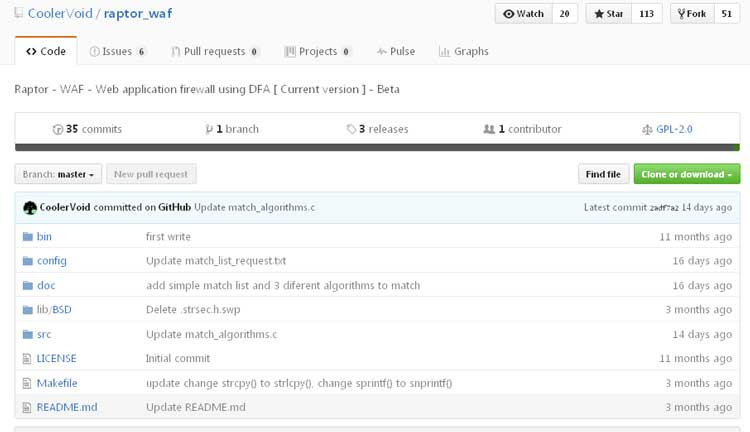
Task: Open the src folder
Action: (44, 334)
